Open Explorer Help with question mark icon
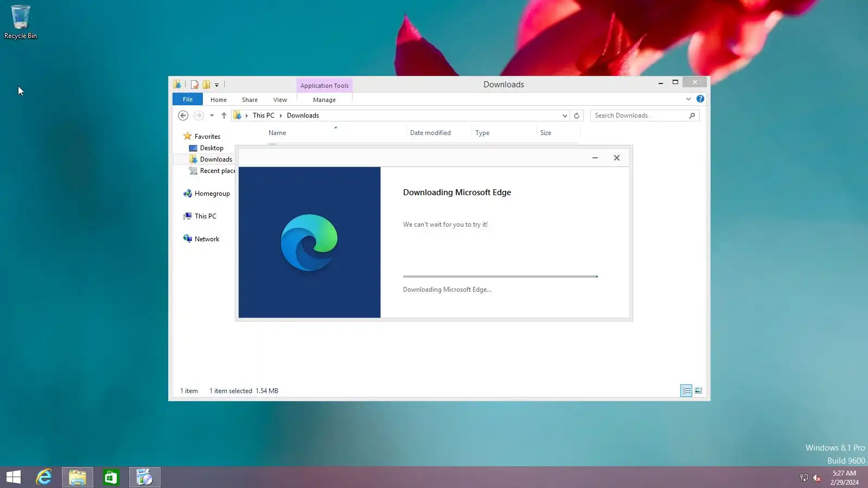This screenshot has width=868, height=488. tap(700, 99)
